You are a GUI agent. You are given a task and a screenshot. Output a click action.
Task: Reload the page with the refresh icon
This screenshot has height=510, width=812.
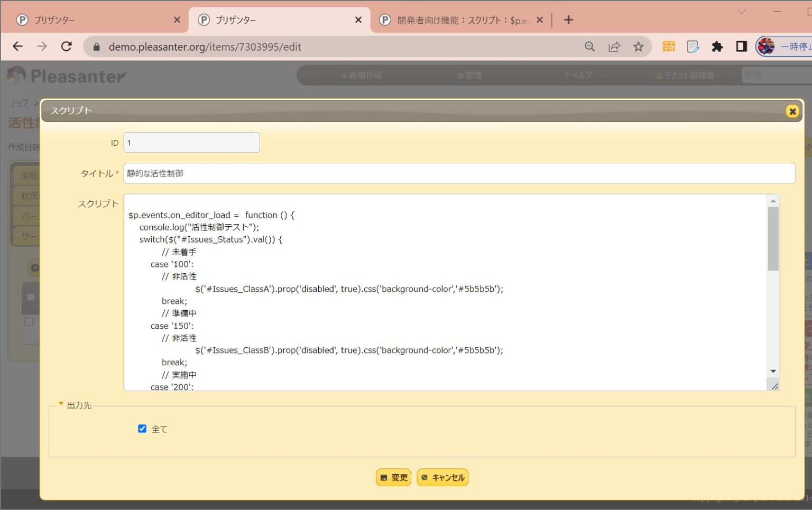pyautogui.click(x=66, y=47)
